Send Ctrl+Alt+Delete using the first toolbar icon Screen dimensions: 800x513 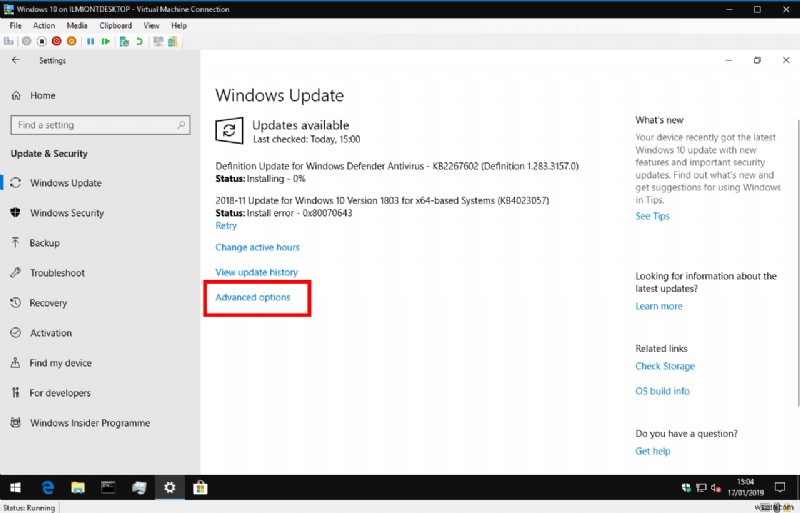click(9, 41)
